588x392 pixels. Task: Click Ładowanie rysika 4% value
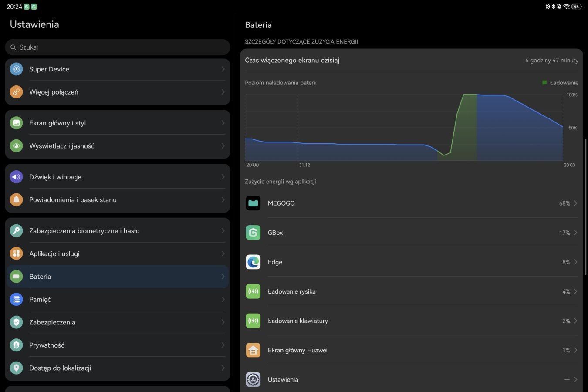[x=566, y=291]
